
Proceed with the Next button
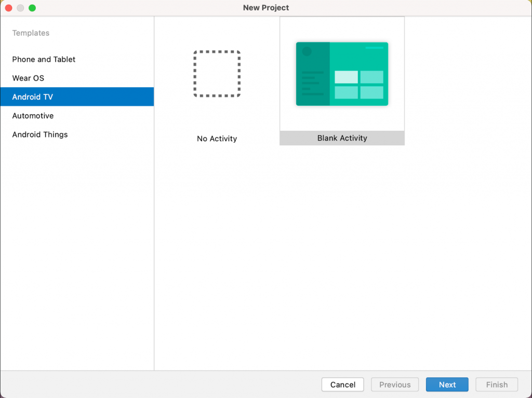pyautogui.click(x=447, y=385)
